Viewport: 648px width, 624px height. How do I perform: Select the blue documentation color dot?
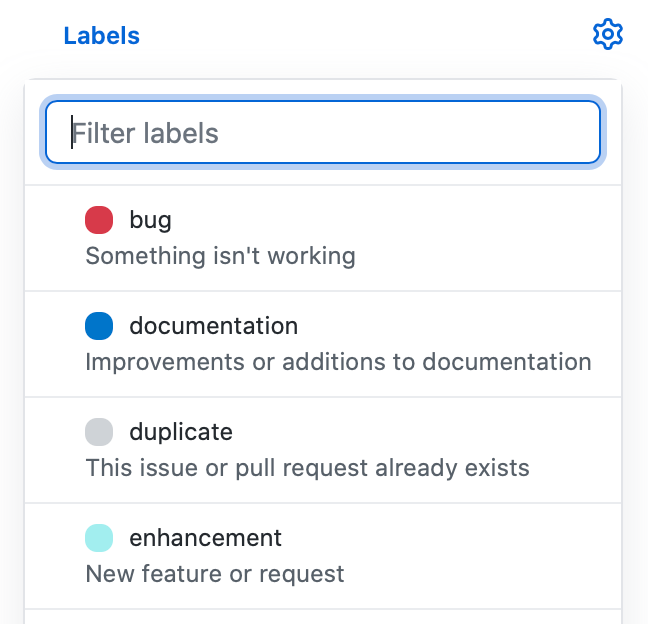point(99,326)
